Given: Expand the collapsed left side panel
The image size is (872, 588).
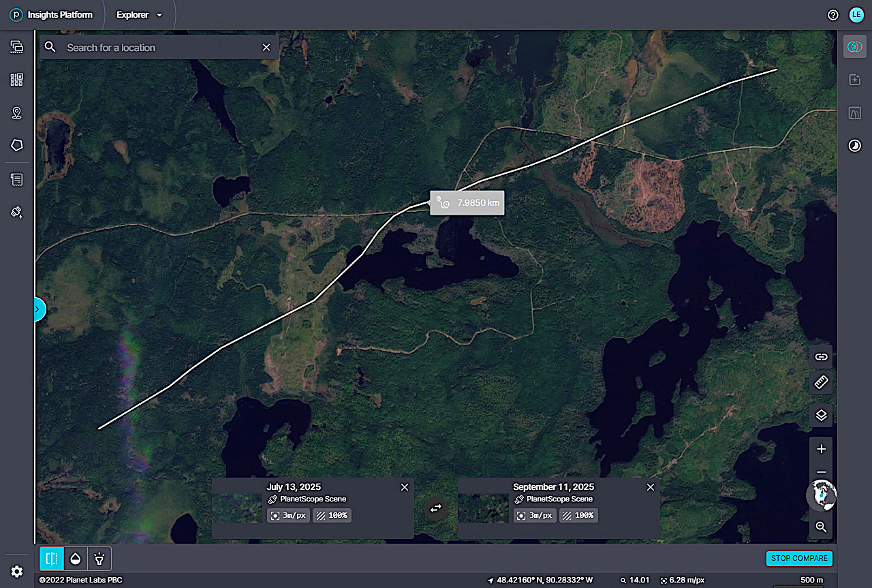Looking at the screenshot, I should tap(38, 310).
